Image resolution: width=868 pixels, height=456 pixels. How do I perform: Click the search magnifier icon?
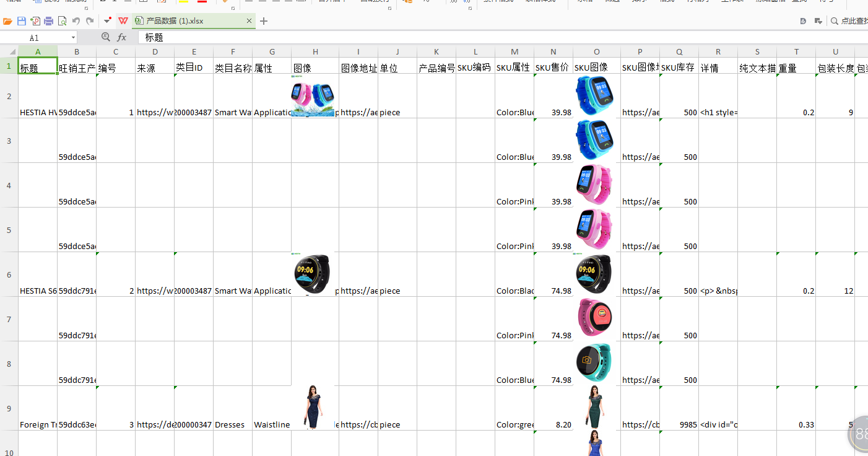point(835,21)
